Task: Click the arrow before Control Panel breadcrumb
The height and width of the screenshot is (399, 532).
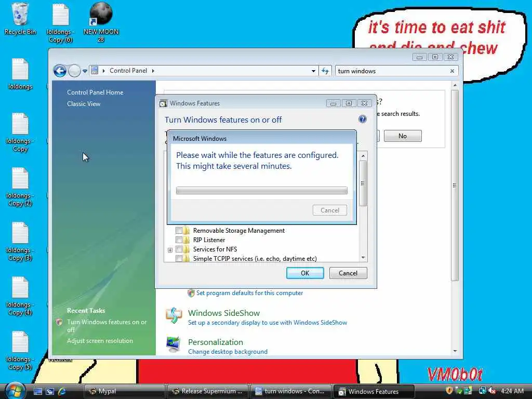Action: tap(103, 71)
